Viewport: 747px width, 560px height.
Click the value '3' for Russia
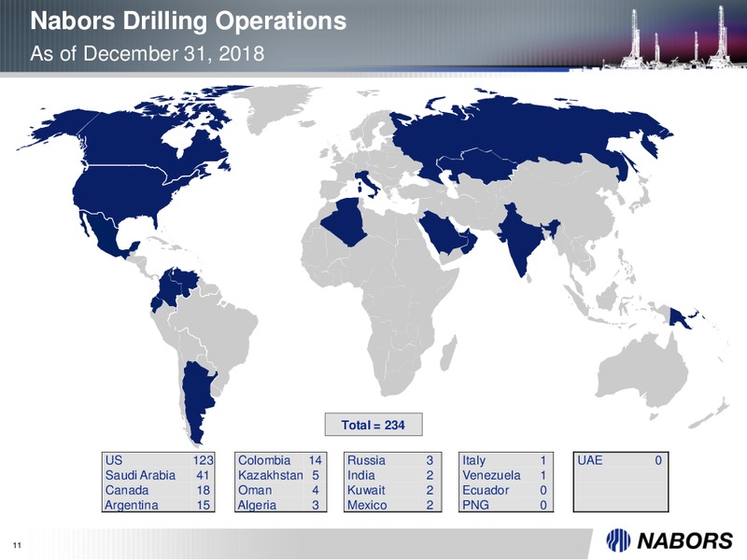430,460
